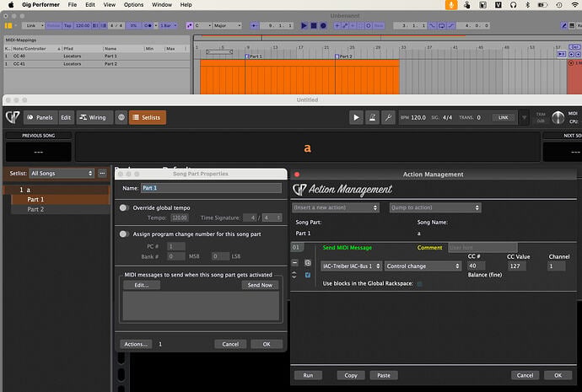
Task: Select song 1 a in the setlist
Action: click(x=57, y=190)
